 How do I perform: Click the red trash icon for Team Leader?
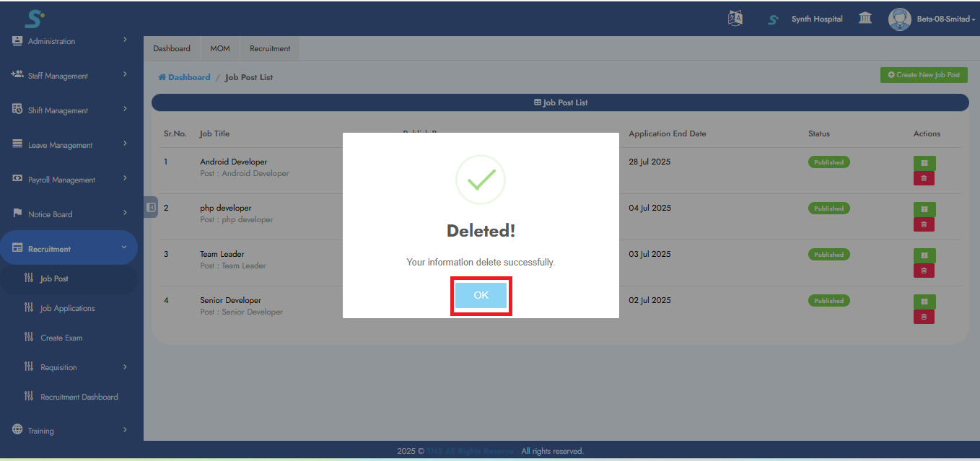(924, 271)
